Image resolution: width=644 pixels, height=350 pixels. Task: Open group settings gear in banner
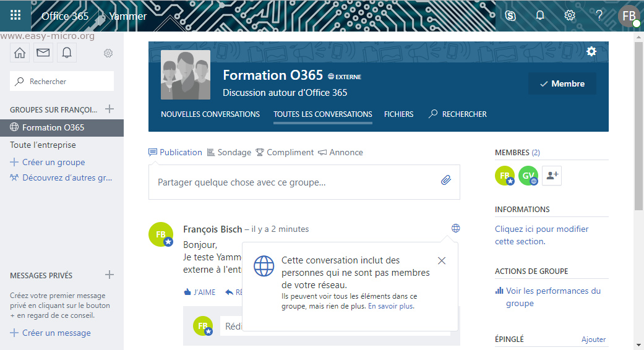click(x=591, y=51)
